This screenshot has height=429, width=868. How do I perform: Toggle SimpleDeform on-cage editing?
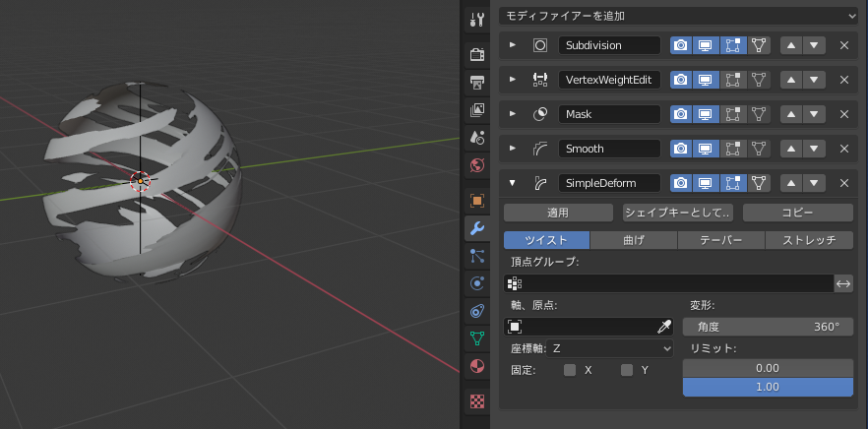759,183
